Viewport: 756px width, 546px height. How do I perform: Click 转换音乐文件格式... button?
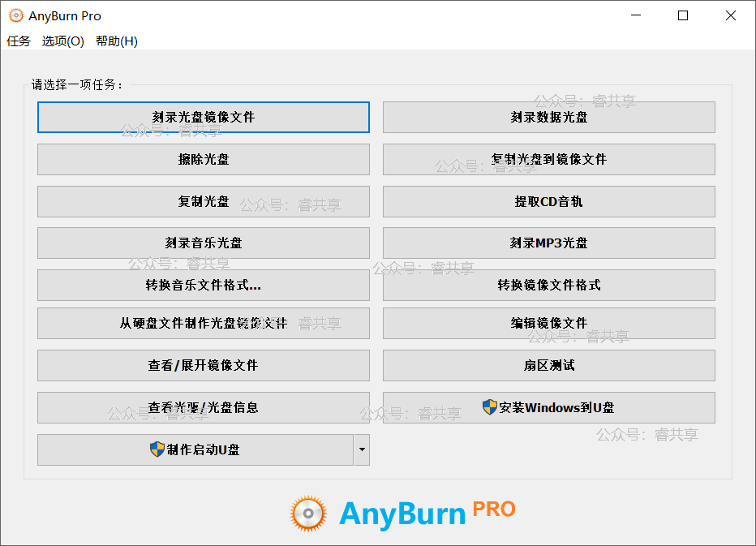click(x=204, y=285)
